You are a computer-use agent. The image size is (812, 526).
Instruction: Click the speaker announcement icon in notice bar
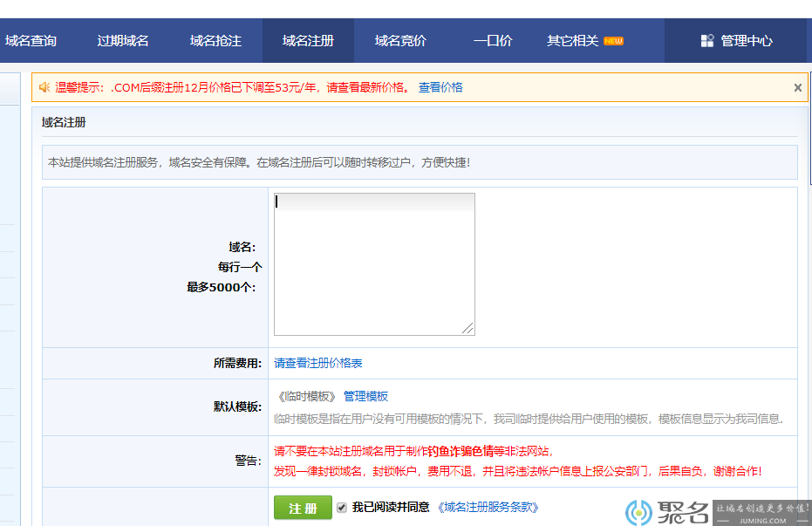coord(44,87)
